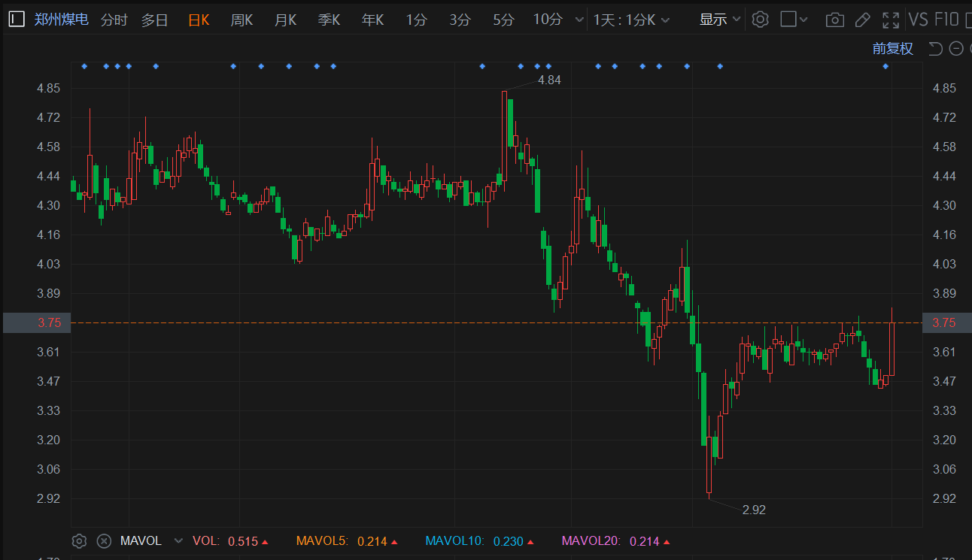Viewport: 972px width, 560px height.
Task: Expand the MAVOL indicator dropdown
Action: 178,540
